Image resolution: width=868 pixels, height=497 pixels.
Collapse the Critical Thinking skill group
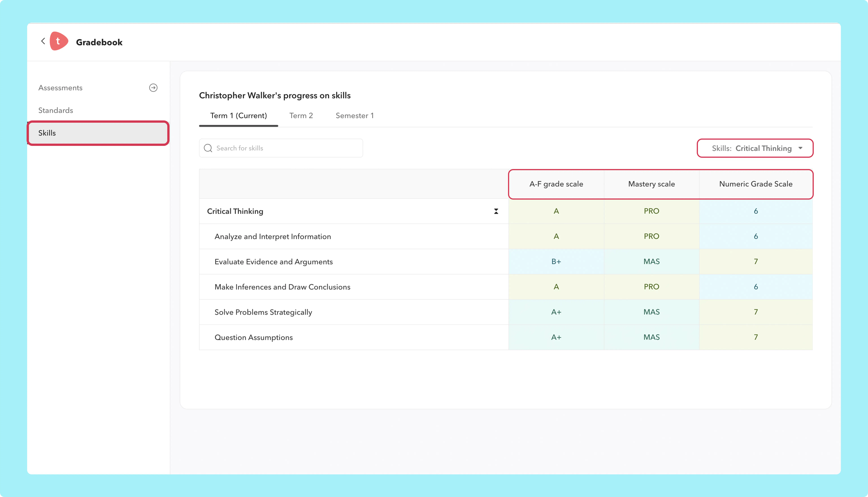pyautogui.click(x=496, y=211)
